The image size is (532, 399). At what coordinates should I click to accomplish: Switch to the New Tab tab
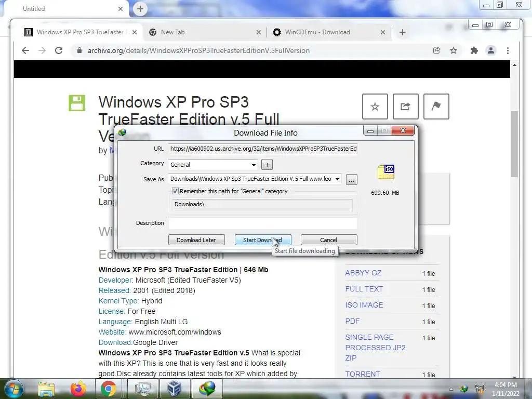205,32
